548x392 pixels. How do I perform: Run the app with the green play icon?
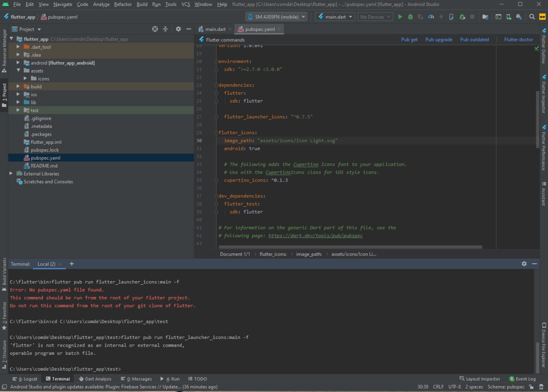coord(400,17)
